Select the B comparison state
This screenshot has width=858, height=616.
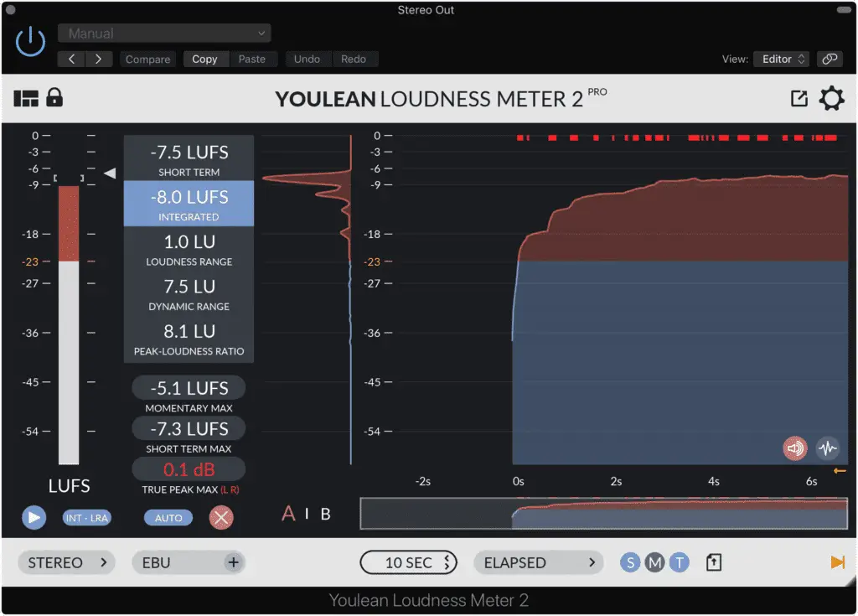pos(326,514)
